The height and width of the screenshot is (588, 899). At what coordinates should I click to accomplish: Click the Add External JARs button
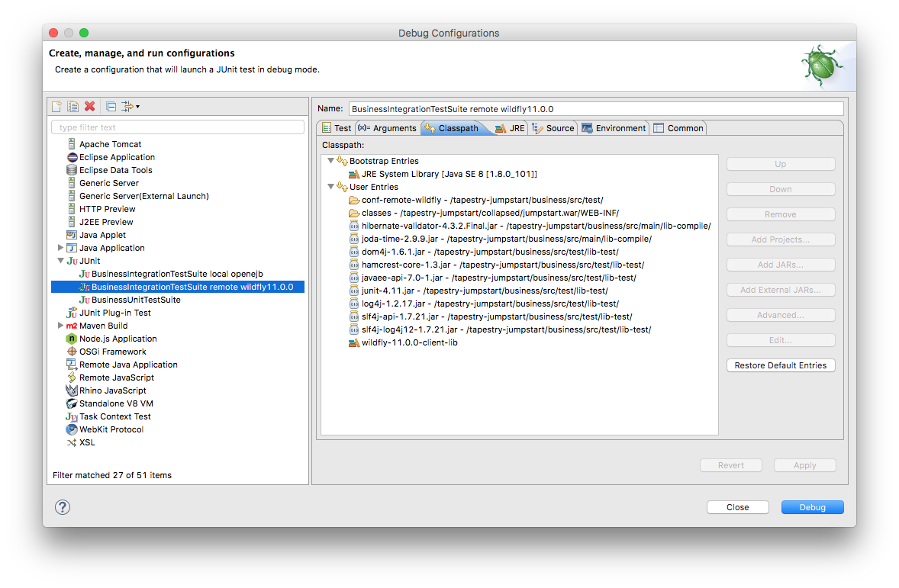pyautogui.click(x=780, y=290)
